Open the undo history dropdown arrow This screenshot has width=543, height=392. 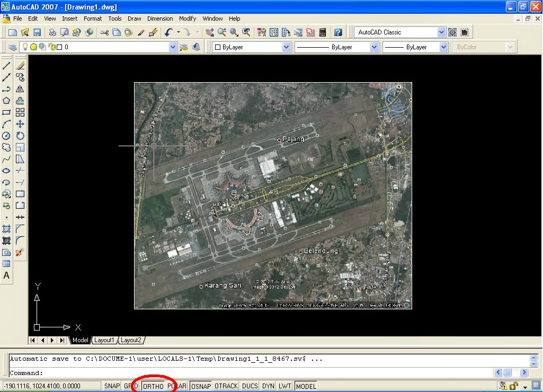point(179,32)
